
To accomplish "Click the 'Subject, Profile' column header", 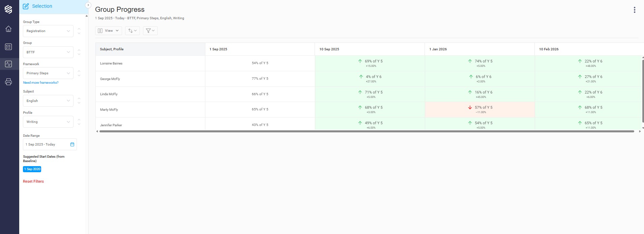I will [x=150, y=49].
